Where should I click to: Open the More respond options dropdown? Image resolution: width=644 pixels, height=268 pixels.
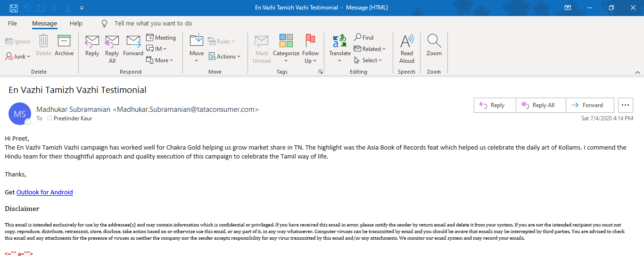tap(160, 60)
